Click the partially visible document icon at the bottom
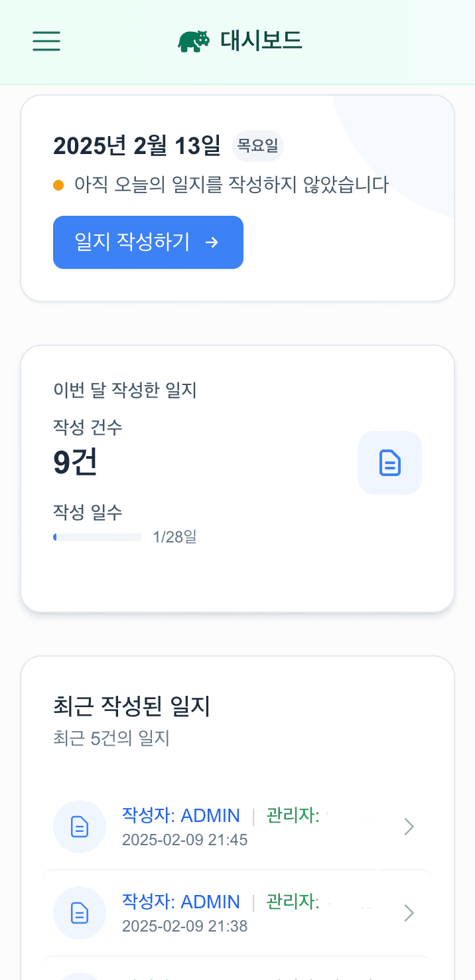This screenshot has height=980, width=475. [80, 976]
